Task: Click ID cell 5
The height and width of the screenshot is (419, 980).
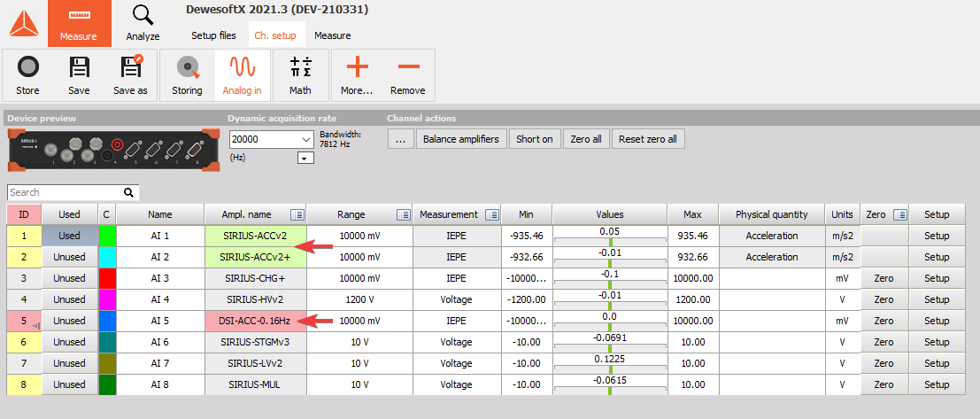Action: pyautogui.click(x=24, y=321)
